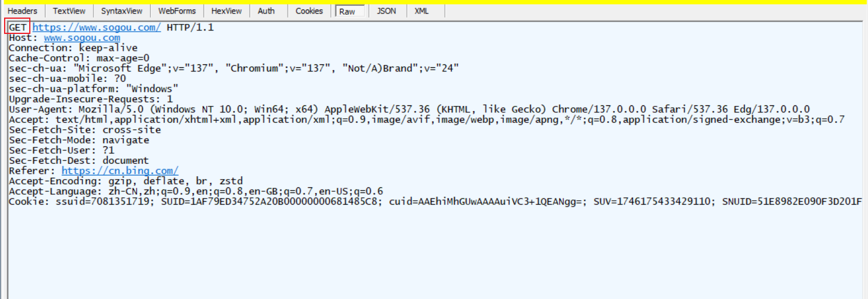
Task: Open the TextView tab
Action: [69, 11]
